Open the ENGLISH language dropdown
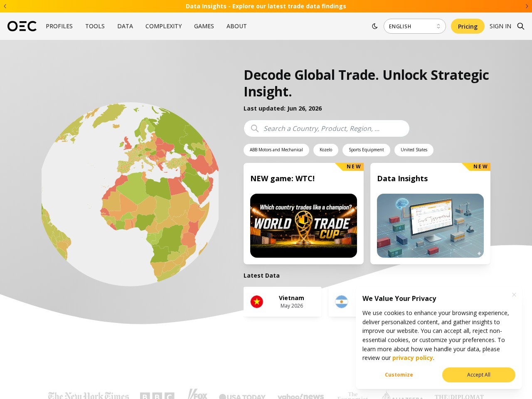The width and height of the screenshot is (532, 399). pyautogui.click(x=414, y=26)
